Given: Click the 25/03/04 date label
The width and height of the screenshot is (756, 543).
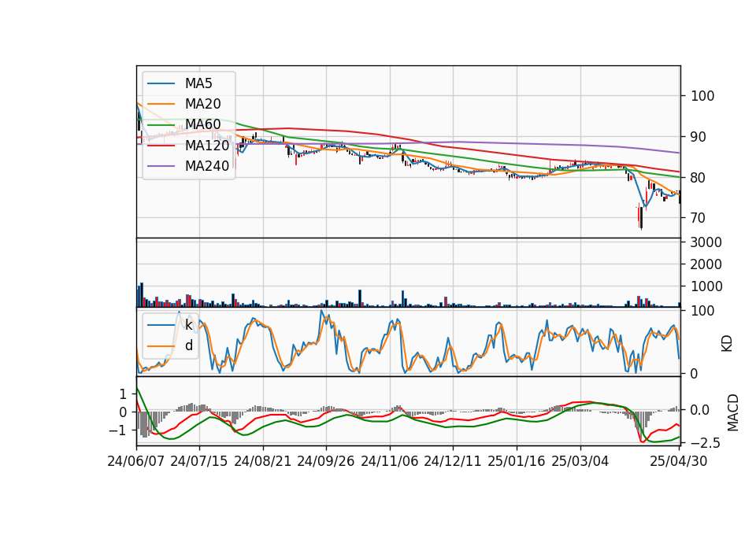Looking at the screenshot, I should pos(580,462).
